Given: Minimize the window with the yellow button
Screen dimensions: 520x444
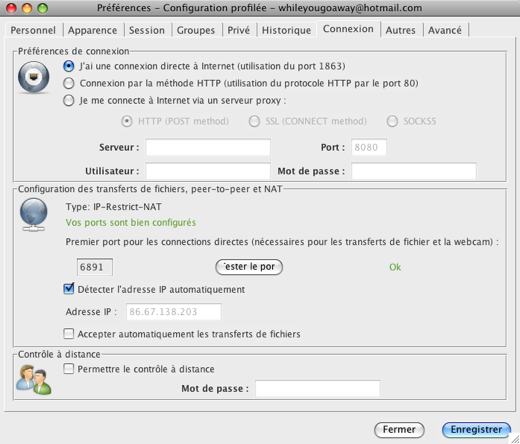Looking at the screenshot, I should click(x=27, y=8).
